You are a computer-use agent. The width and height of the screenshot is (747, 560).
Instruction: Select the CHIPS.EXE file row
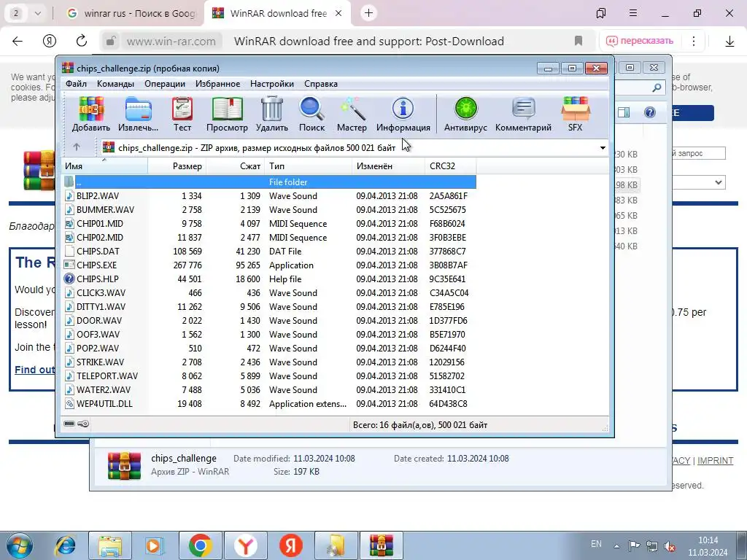tap(270, 265)
